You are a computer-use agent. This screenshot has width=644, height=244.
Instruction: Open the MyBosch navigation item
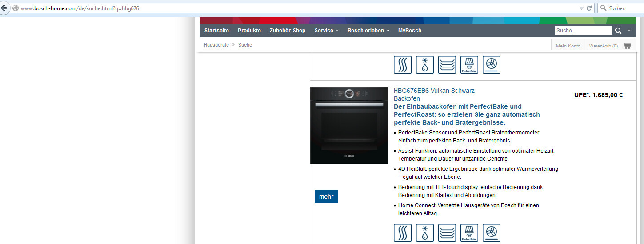pyautogui.click(x=409, y=31)
